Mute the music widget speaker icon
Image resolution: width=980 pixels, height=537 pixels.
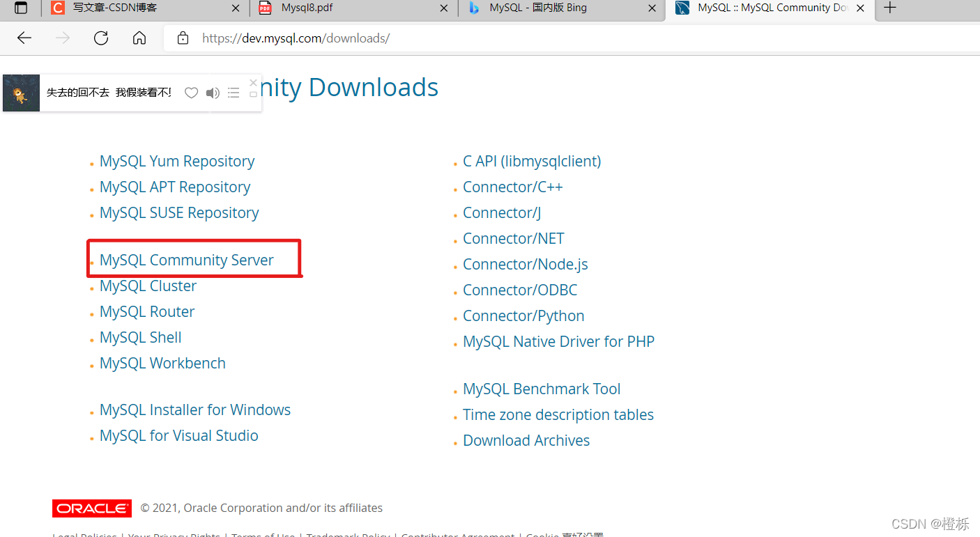pos(213,93)
